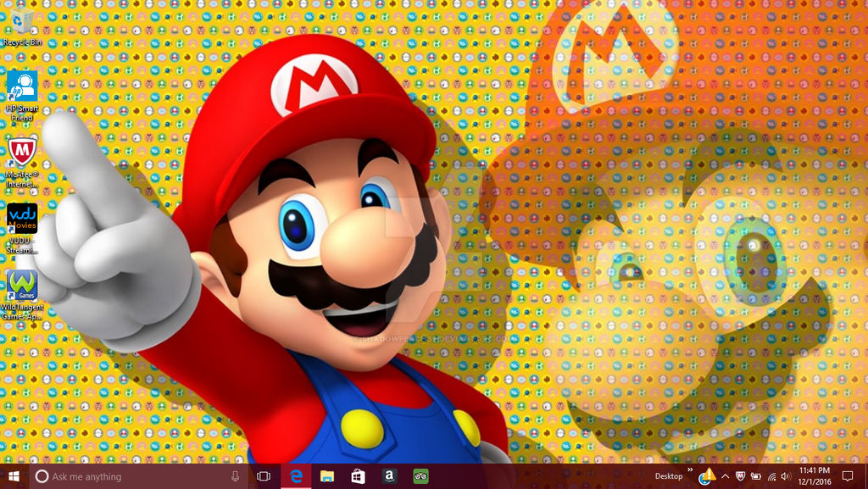Open the Windows Start menu
The image size is (868, 489).
coord(14,476)
